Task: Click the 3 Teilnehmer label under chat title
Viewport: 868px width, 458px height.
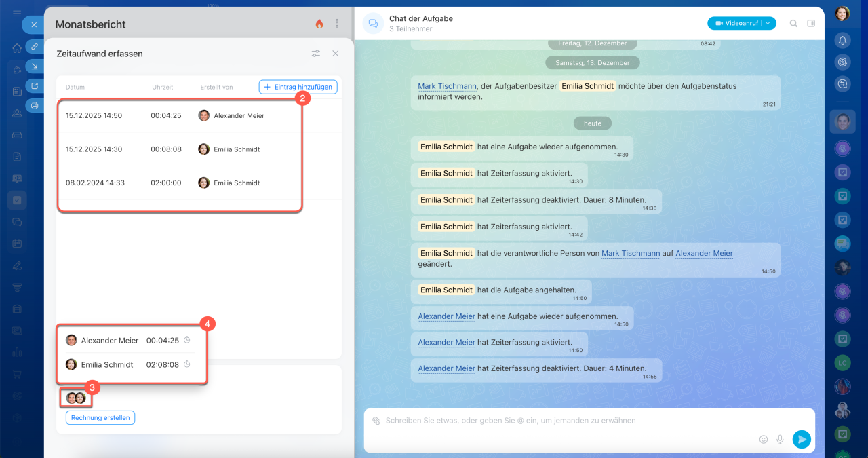Action: [x=411, y=29]
